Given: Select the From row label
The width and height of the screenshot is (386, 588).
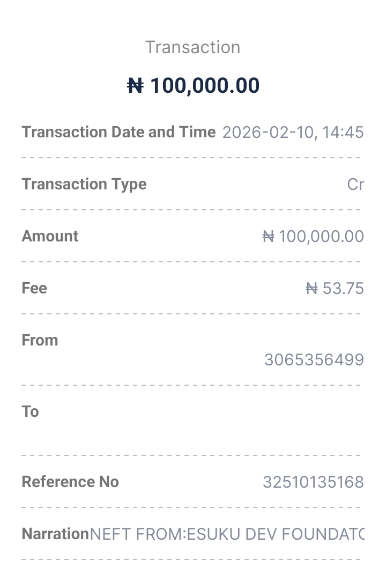Looking at the screenshot, I should (x=40, y=340).
